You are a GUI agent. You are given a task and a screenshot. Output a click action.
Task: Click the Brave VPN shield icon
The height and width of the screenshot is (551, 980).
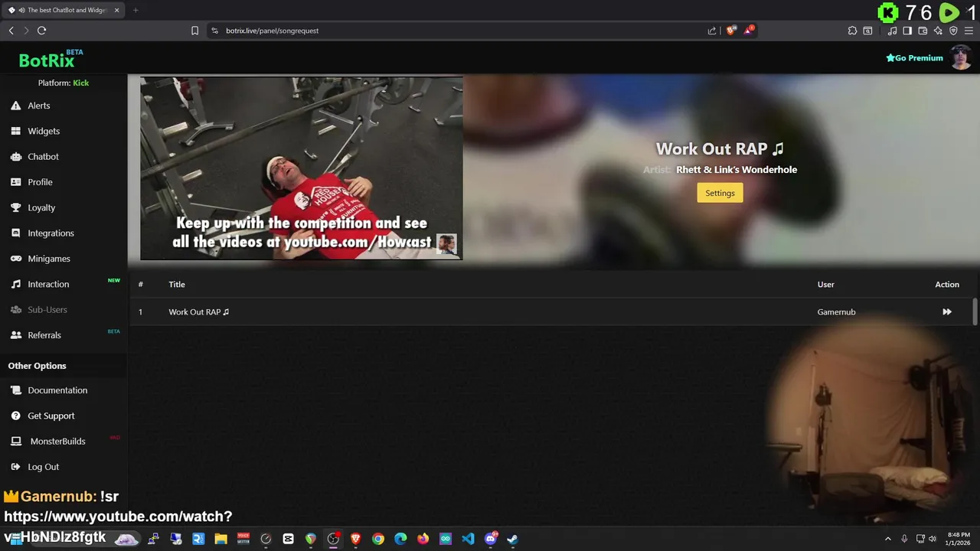(953, 31)
